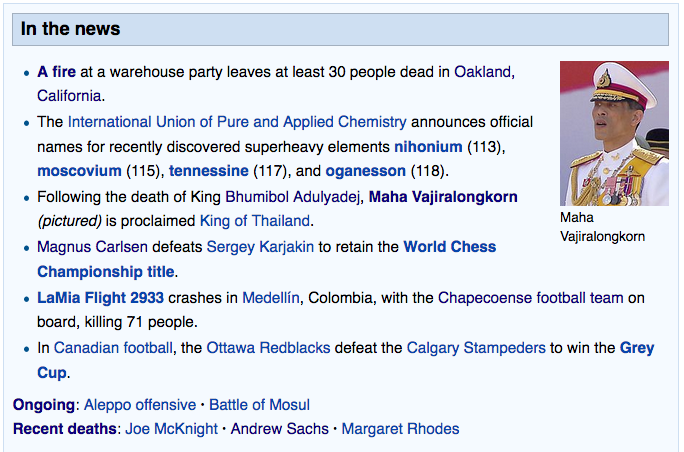Open the Calgary Stampeders link
The height and width of the screenshot is (452, 684).
pyautogui.click(x=476, y=348)
